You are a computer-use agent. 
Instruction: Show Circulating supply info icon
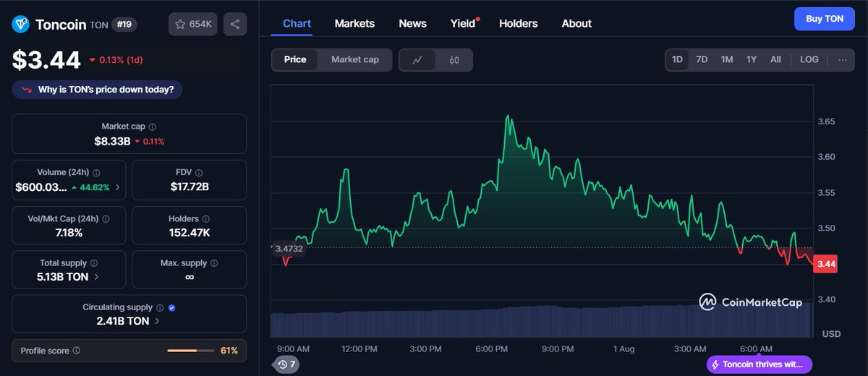coord(160,308)
